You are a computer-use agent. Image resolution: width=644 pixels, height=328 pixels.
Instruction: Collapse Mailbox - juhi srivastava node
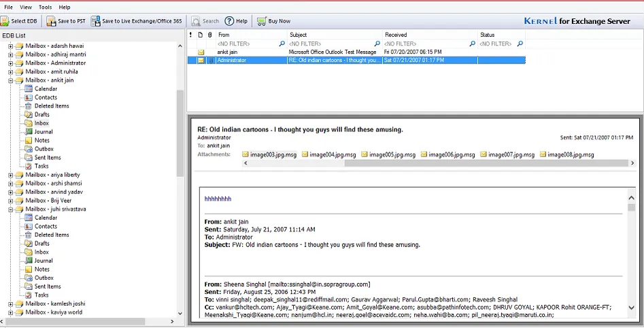(x=11, y=209)
